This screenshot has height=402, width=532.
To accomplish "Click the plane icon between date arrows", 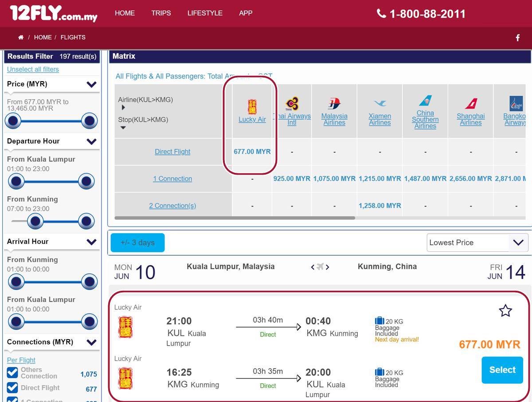I will click(320, 267).
